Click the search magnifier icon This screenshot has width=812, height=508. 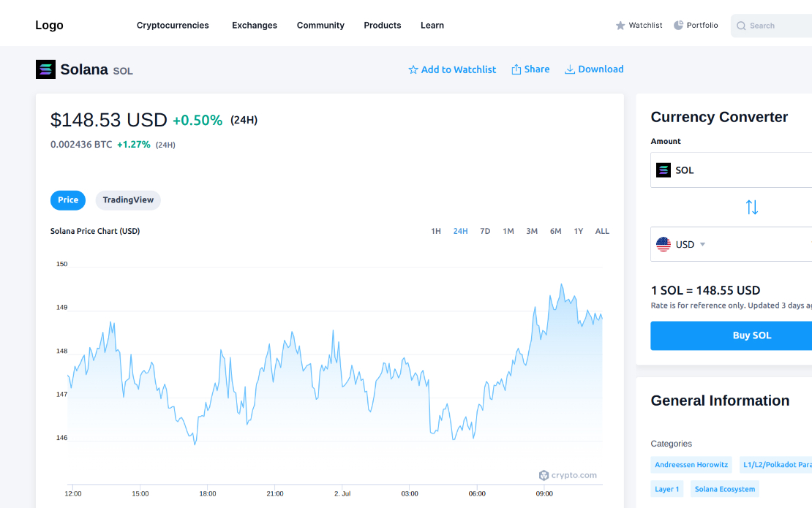pos(741,26)
